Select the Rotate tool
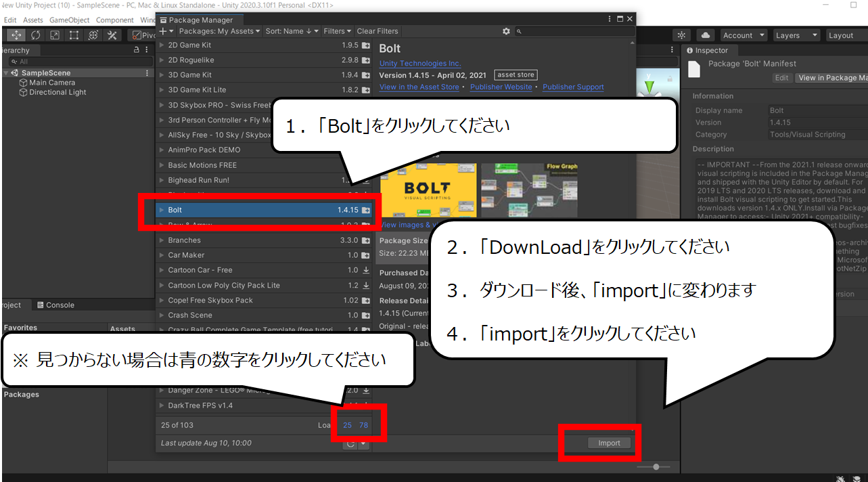This screenshot has width=868, height=482. (x=36, y=35)
